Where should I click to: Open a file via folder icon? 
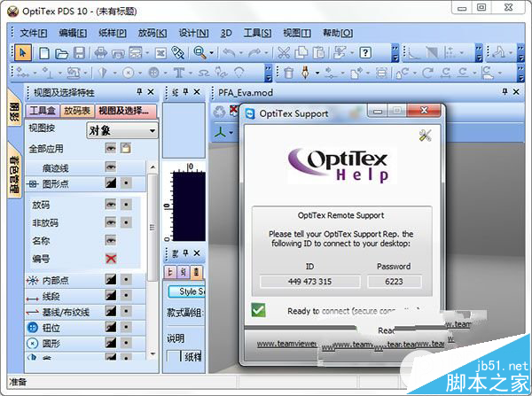tap(62, 53)
